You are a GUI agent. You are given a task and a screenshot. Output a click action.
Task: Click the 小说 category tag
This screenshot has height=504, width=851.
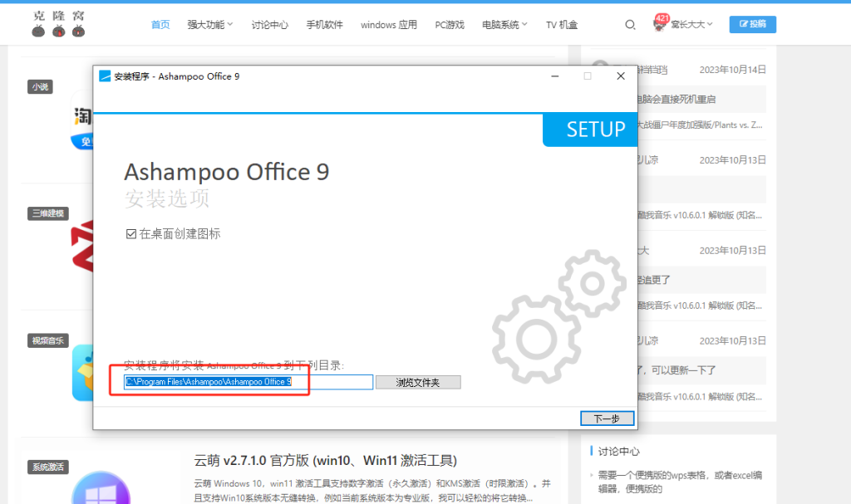coord(40,87)
